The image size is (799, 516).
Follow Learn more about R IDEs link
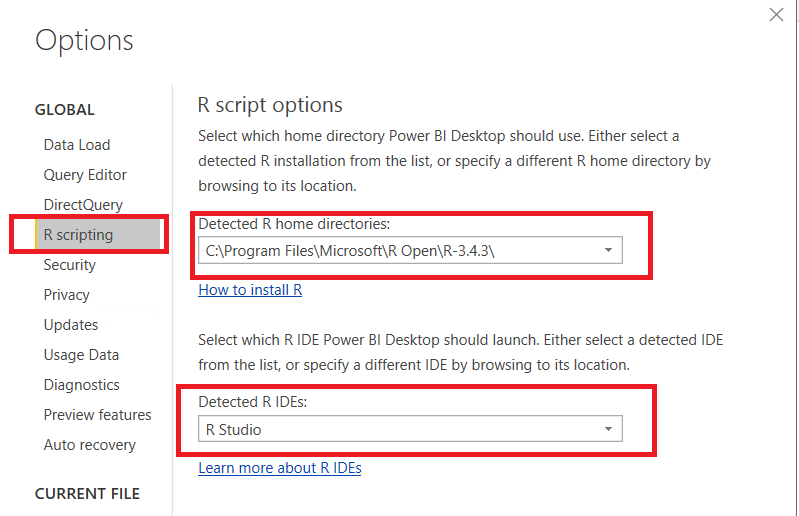(x=280, y=468)
